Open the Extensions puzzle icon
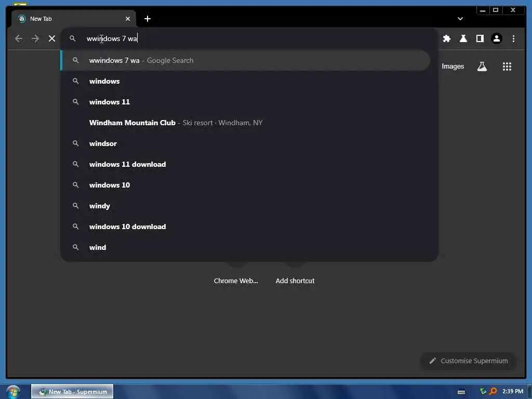Screen dimensions: 532x399 pyautogui.click(x=446, y=38)
